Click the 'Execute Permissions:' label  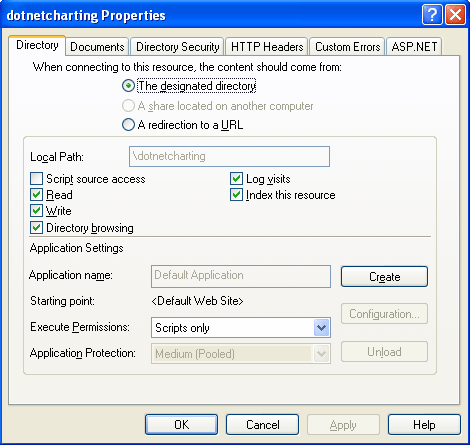pyautogui.click(x=80, y=327)
